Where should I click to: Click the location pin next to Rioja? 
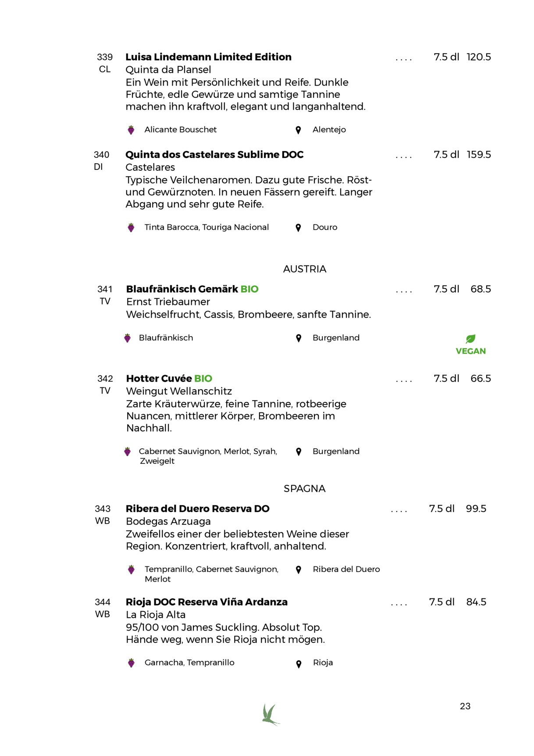pyautogui.click(x=299, y=664)
